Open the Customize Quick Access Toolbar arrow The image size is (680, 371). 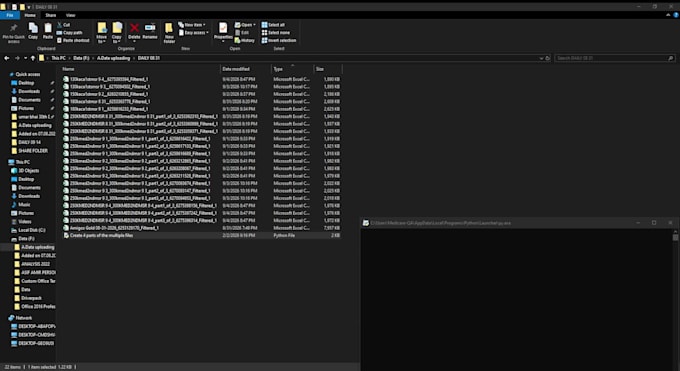click(29, 7)
